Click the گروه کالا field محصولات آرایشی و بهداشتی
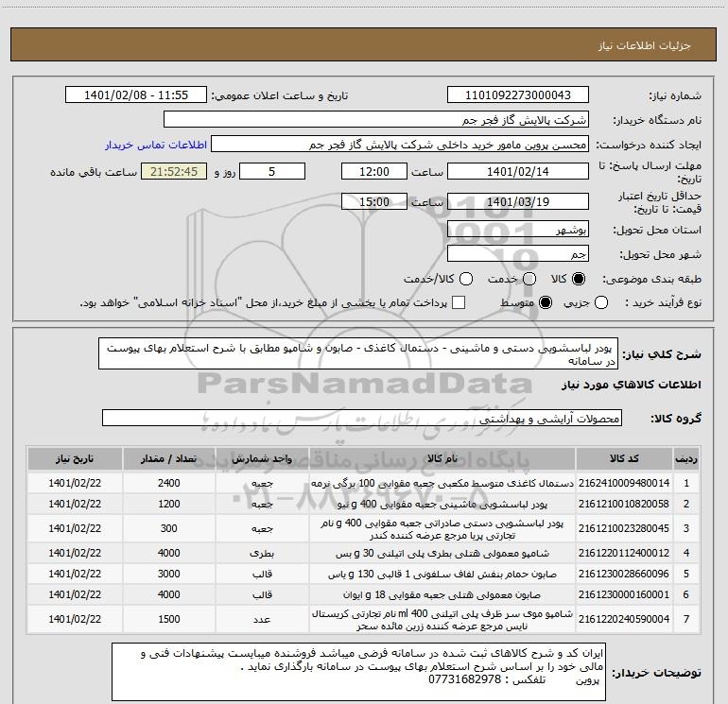The height and width of the screenshot is (704, 728). click(x=362, y=418)
